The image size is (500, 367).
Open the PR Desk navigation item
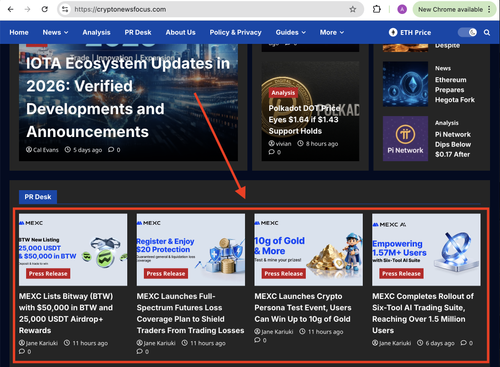[x=138, y=32]
